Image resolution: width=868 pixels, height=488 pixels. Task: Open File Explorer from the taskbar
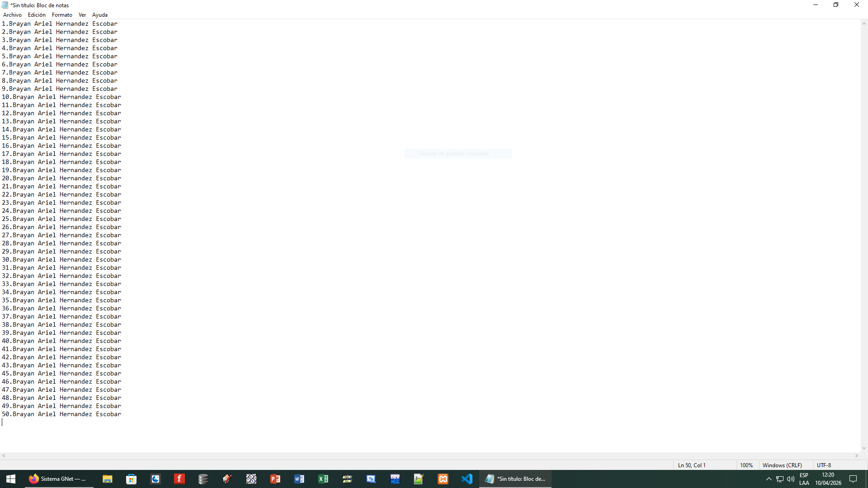pyautogui.click(x=107, y=479)
